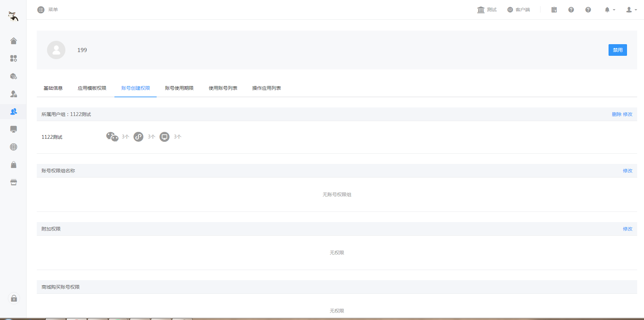Select the users group sidebar icon

(14, 112)
